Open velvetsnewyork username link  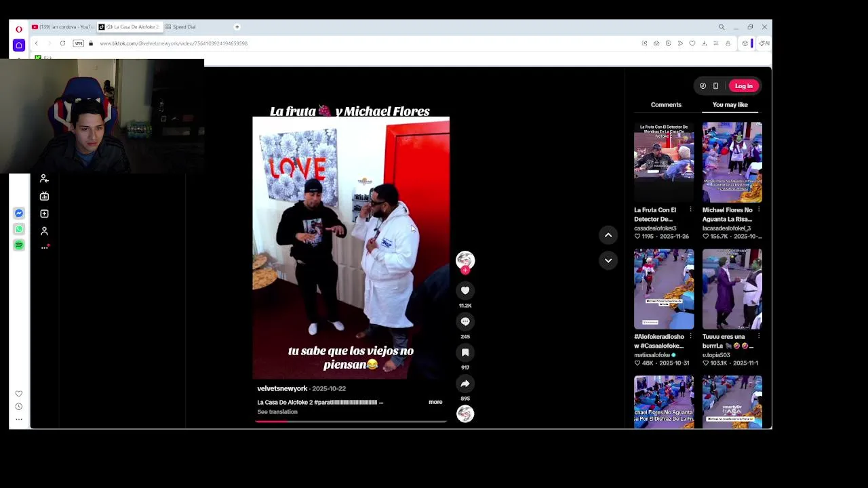click(282, 388)
